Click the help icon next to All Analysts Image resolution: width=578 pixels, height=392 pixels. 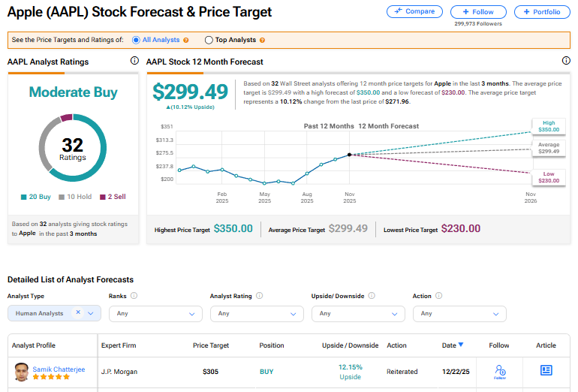(x=185, y=40)
